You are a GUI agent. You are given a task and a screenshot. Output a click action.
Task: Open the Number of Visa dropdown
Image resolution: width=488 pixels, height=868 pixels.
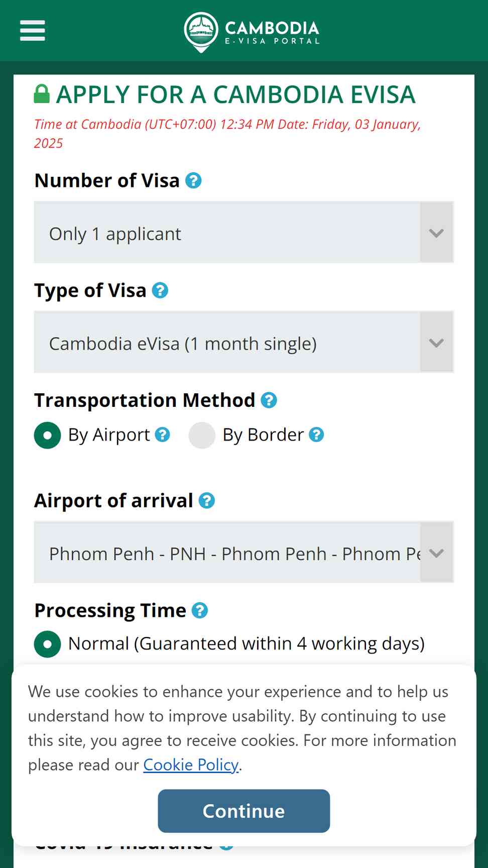tap(244, 232)
